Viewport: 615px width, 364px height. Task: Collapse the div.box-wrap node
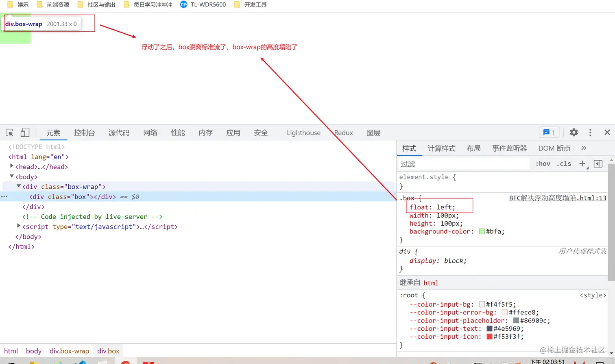click(x=19, y=186)
